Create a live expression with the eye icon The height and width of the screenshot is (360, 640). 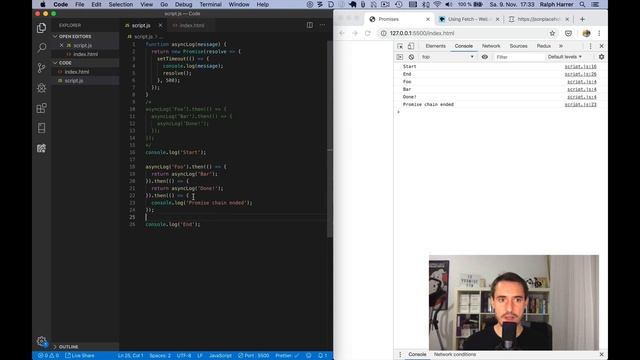(x=484, y=57)
